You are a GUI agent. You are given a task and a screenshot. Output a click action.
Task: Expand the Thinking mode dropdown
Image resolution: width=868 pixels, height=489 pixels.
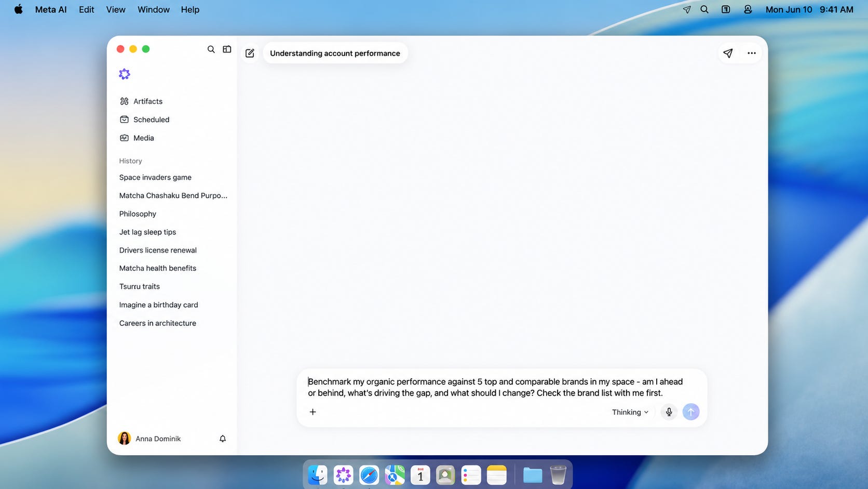pyautogui.click(x=630, y=412)
